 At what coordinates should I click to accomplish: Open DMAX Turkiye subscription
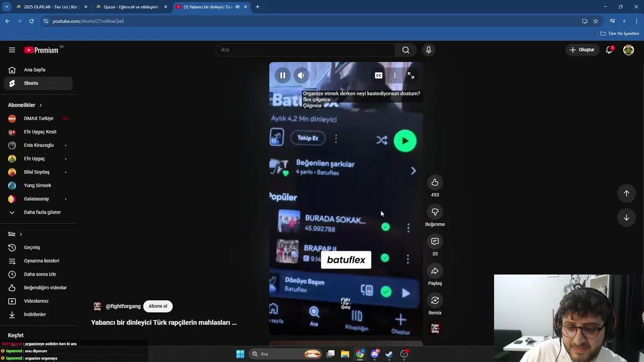tap(38, 119)
